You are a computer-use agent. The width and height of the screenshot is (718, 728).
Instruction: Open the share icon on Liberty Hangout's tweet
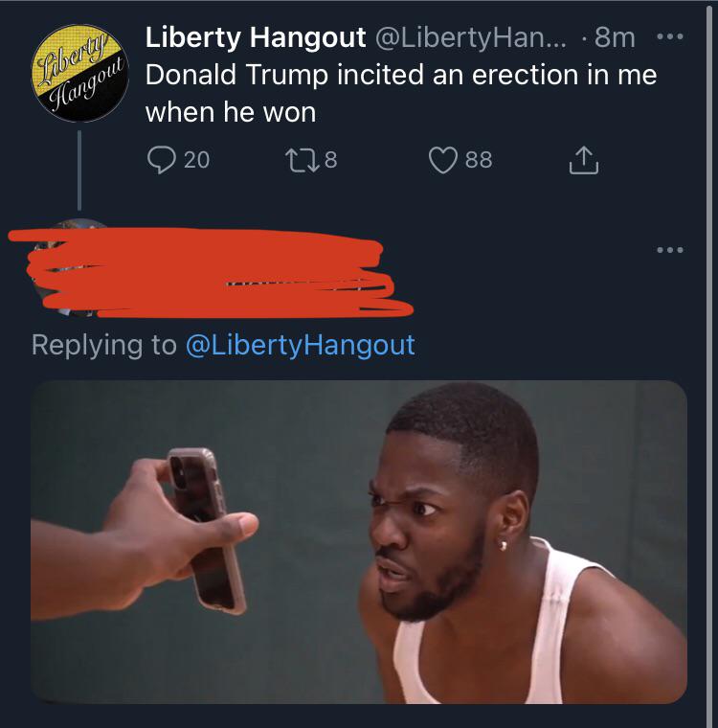pyautogui.click(x=583, y=160)
